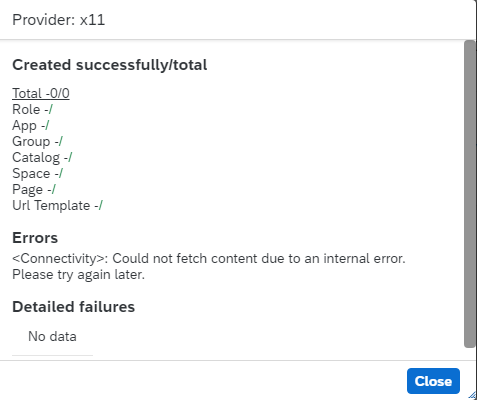The image size is (477, 400).
Task: Select the Catalog -/ result line
Action: click(42, 157)
